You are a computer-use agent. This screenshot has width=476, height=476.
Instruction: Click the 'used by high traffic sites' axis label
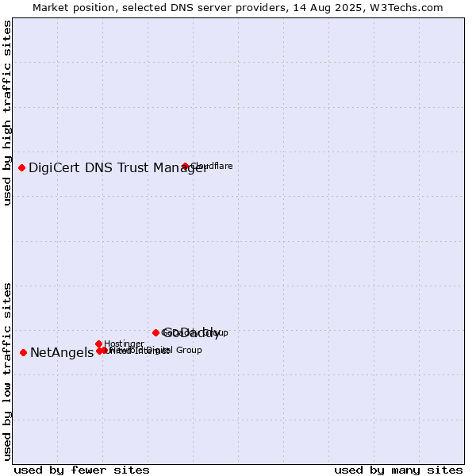[x=7, y=113]
